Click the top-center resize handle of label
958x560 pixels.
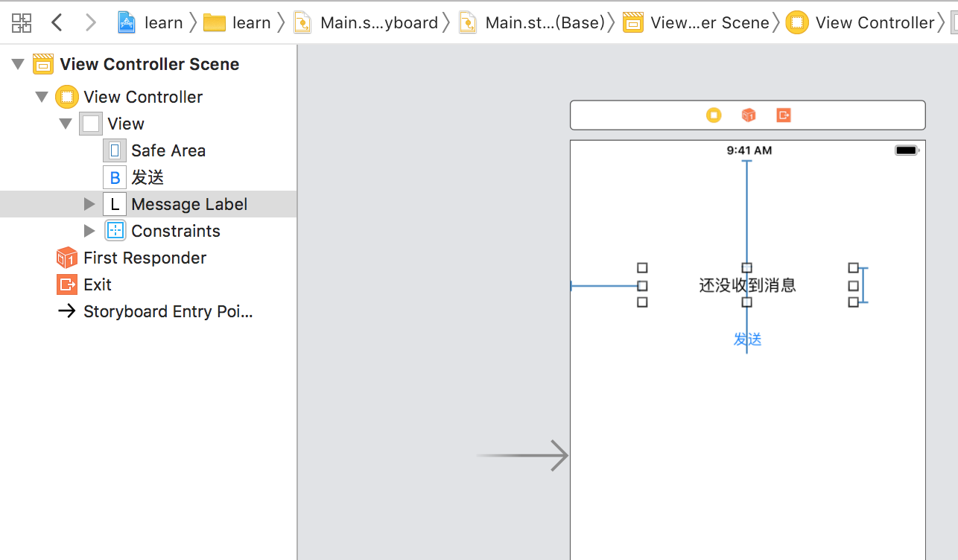747,268
